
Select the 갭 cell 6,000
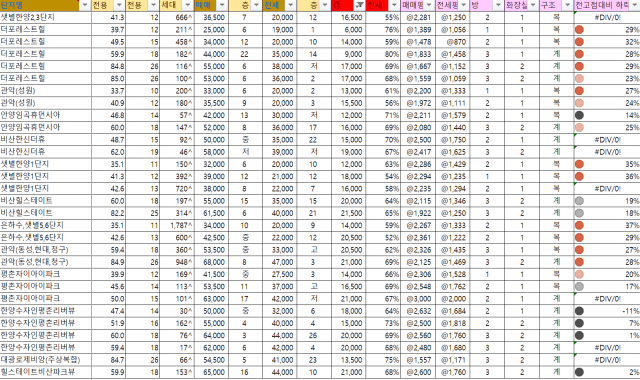(349, 30)
